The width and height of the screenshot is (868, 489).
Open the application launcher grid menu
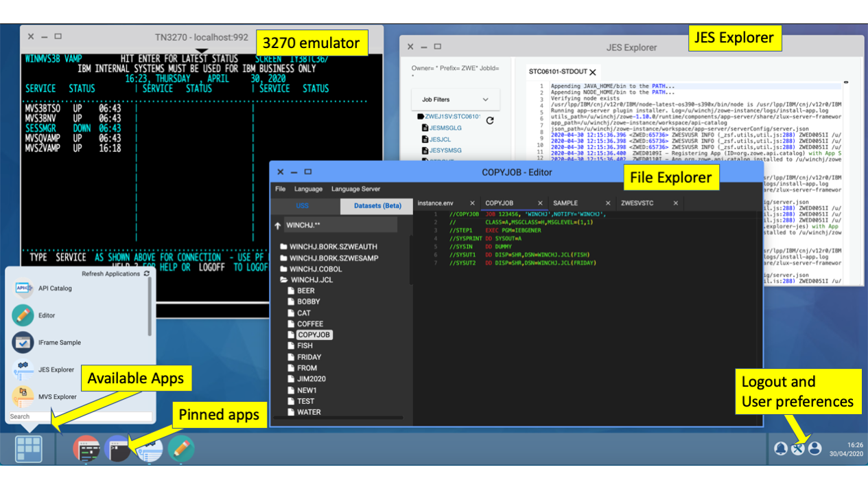pyautogui.click(x=28, y=448)
